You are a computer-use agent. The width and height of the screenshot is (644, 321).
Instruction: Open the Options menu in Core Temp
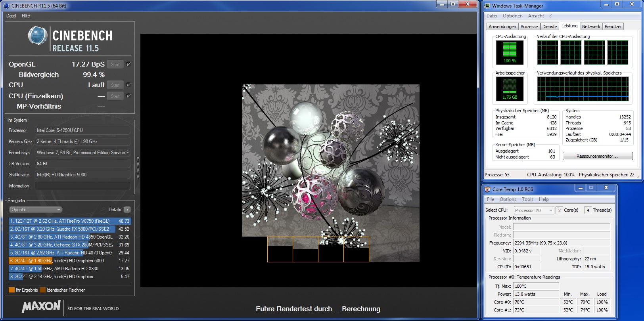(x=508, y=199)
